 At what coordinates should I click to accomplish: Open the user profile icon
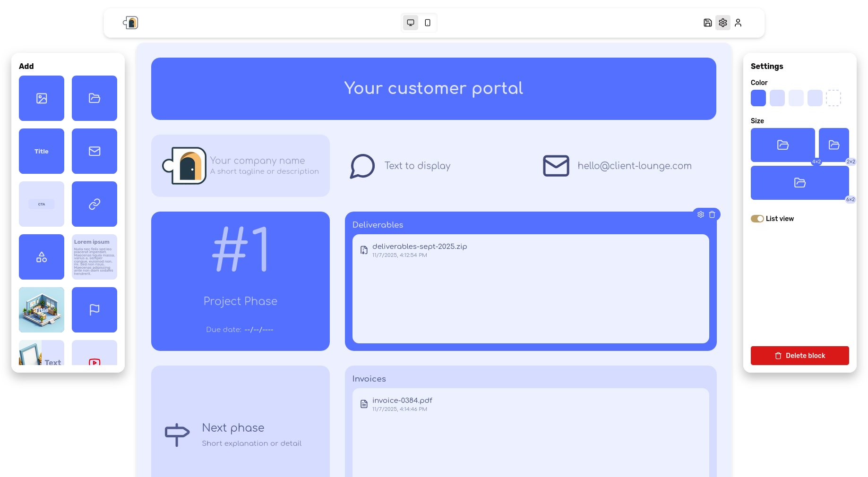click(738, 22)
